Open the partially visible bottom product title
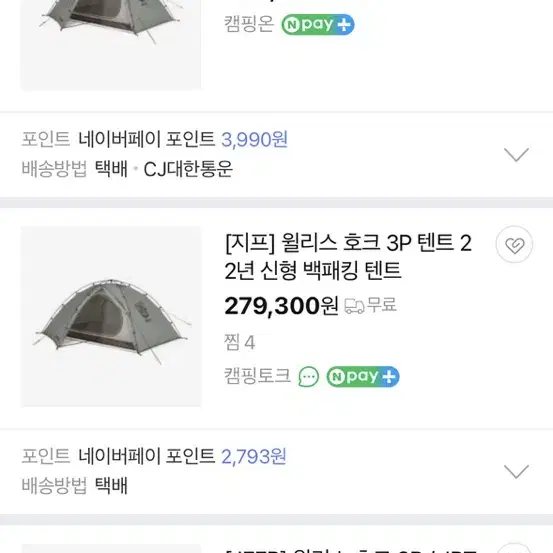Image resolution: width=553 pixels, height=553 pixels. pos(351,550)
